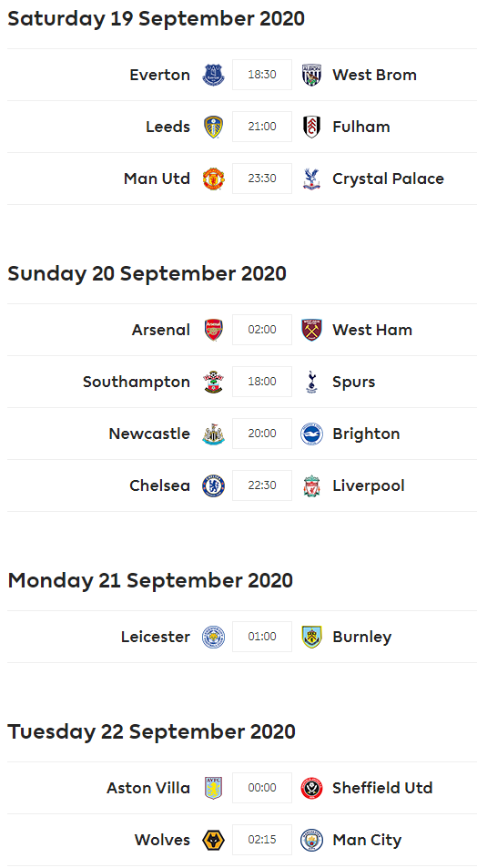This screenshot has height=868, width=477.
Task: Open the 18:30 Everton kickoff time box
Action: [x=262, y=75]
